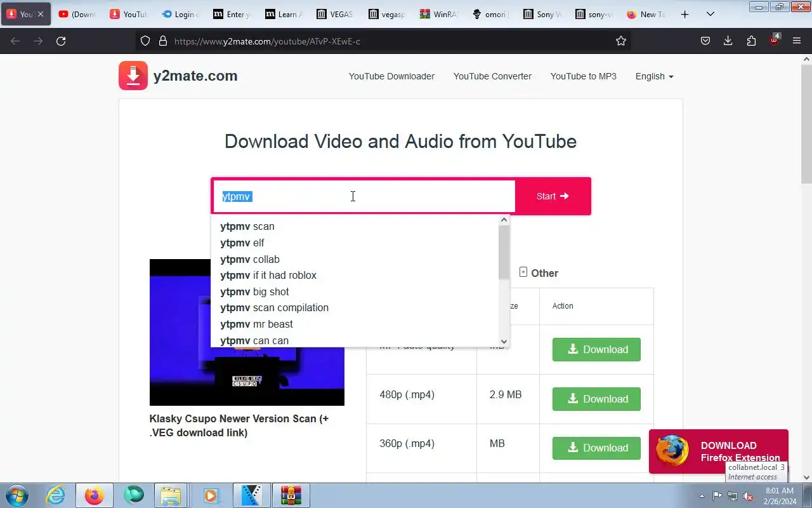Open the shield tracking protection icon
The width and height of the screenshot is (812, 508).
pyautogui.click(x=145, y=41)
